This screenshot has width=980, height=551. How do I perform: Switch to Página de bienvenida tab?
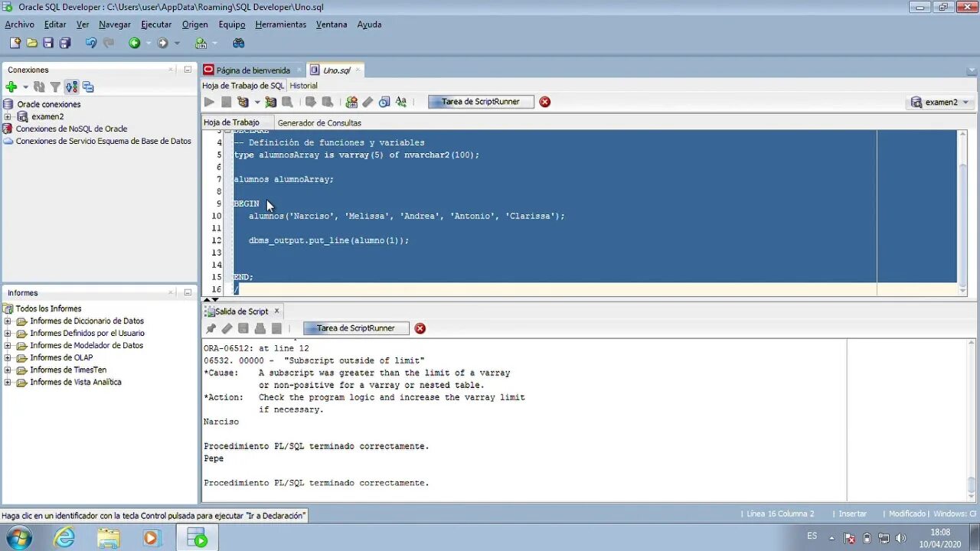(x=253, y=70)
